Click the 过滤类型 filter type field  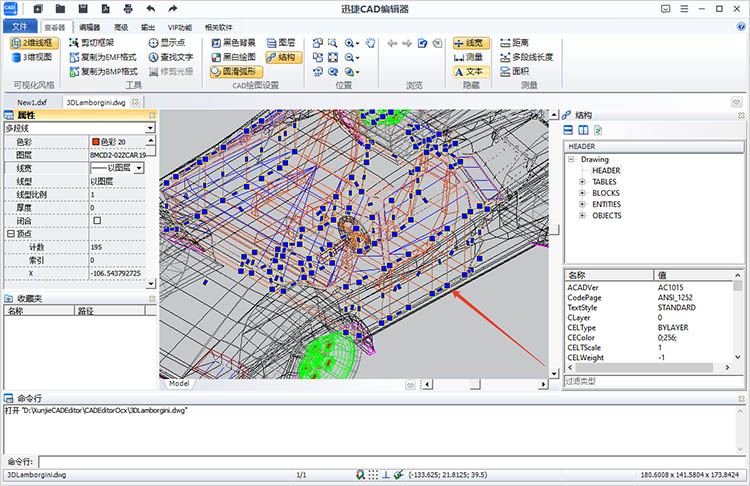[x=653, y=381]
